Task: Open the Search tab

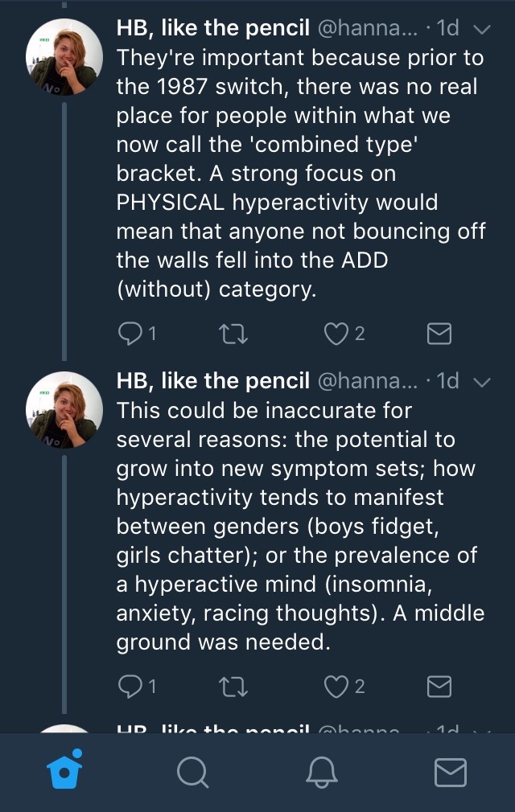Action: (x=192, y=773)
